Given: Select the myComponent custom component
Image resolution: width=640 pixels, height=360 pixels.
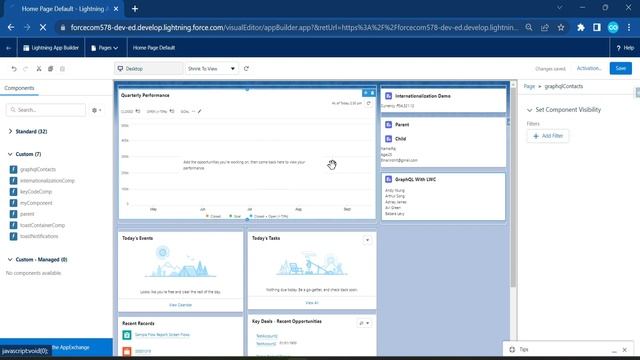Looking at the screenshot, I should pyautogui.click(x=36, y=203).
